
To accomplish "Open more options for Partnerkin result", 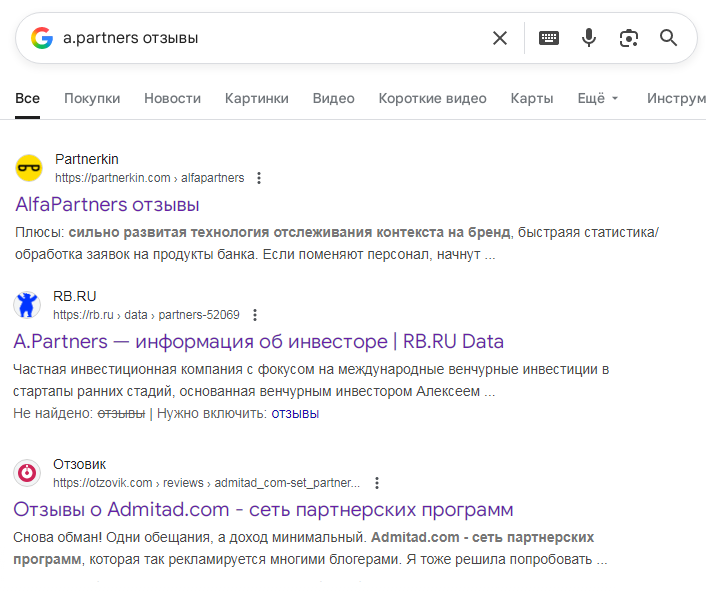I will pos(259,178).
